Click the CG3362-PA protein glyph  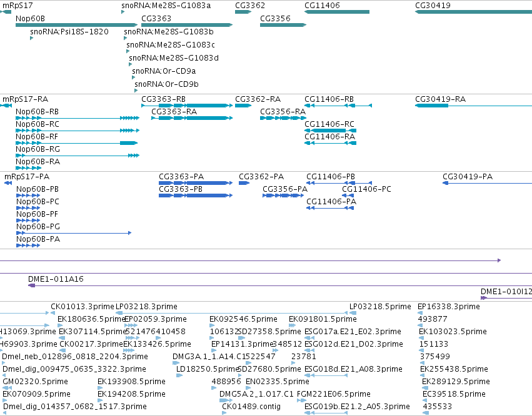click(244, 183)
